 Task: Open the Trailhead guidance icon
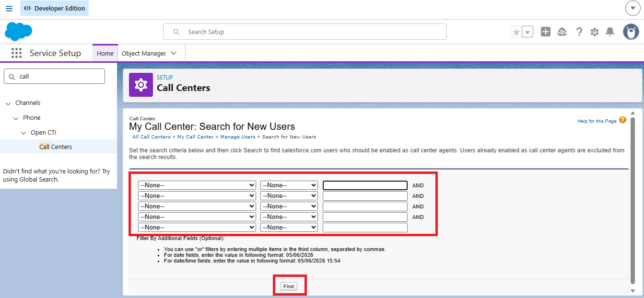coord(562,32)
